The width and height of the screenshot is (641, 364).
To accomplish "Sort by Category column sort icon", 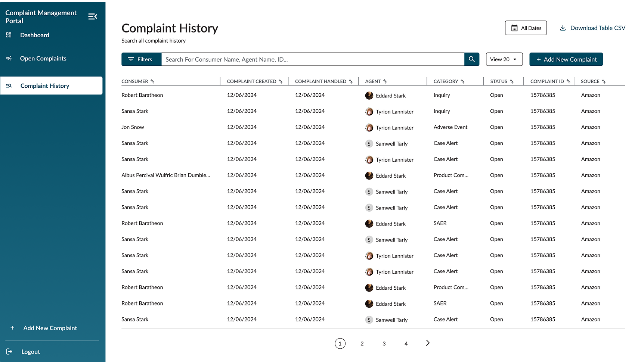I will point(462,81).
